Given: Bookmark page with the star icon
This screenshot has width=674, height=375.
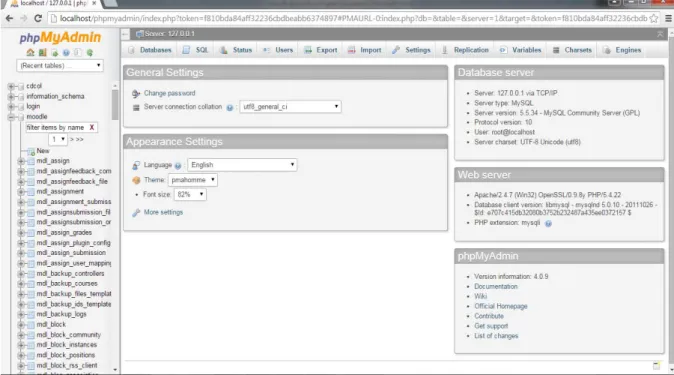Looking at the screenshot, I should point(654,18).
